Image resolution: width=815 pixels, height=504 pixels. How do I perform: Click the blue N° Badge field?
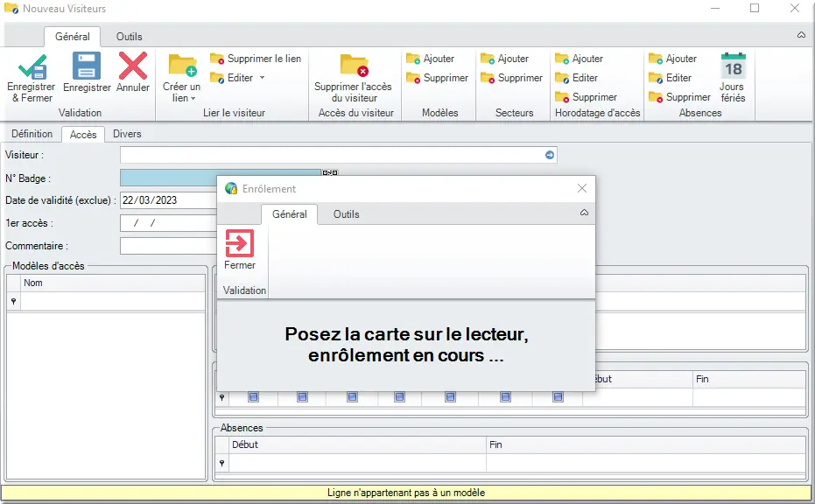[168, 178]
